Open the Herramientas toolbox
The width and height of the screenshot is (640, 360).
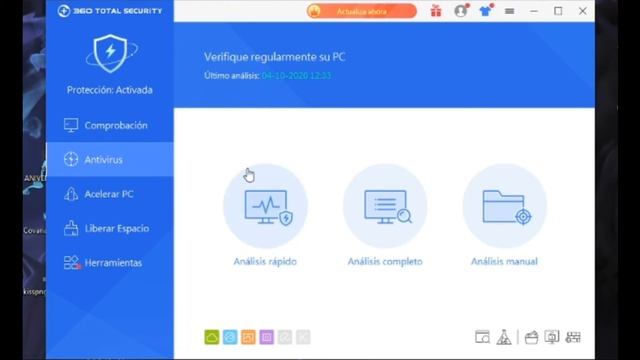pos(110,262)
